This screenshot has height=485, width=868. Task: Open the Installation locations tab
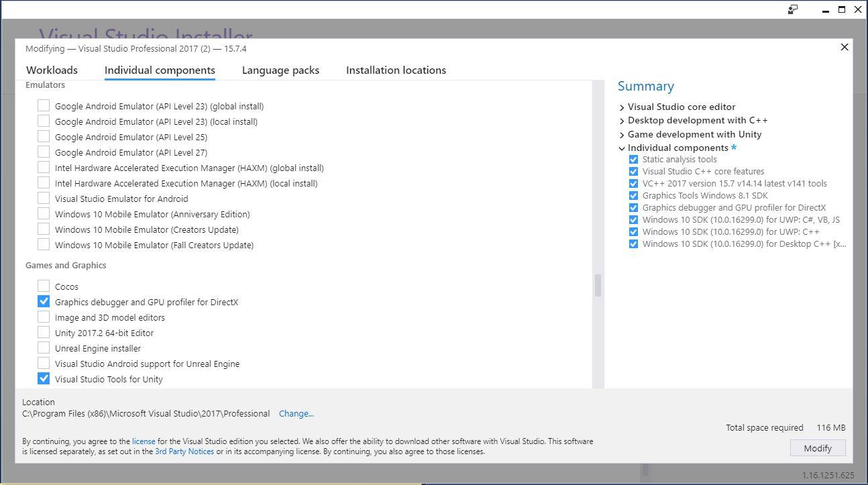coord(396,70)
